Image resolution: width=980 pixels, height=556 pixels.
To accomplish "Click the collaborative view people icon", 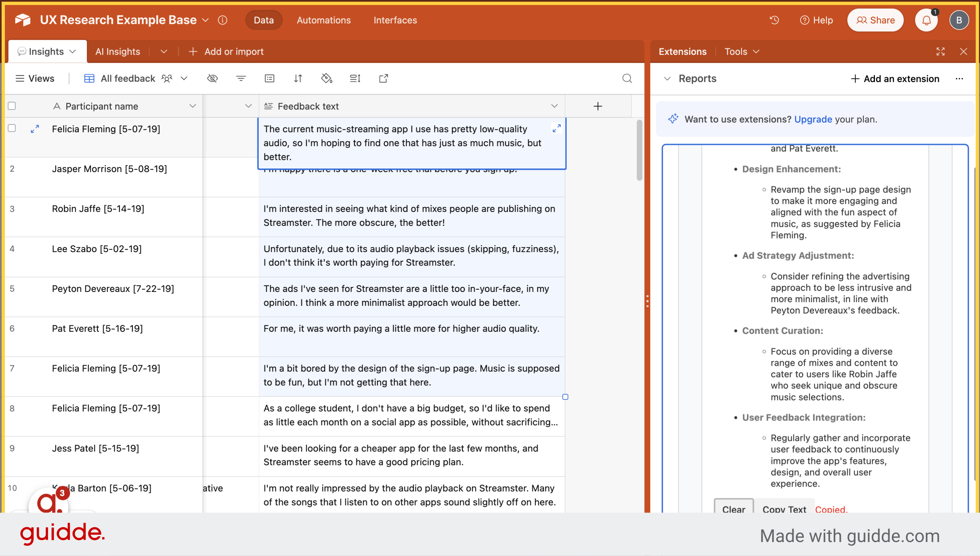I will pyautogui.click(x=167, y=78).
